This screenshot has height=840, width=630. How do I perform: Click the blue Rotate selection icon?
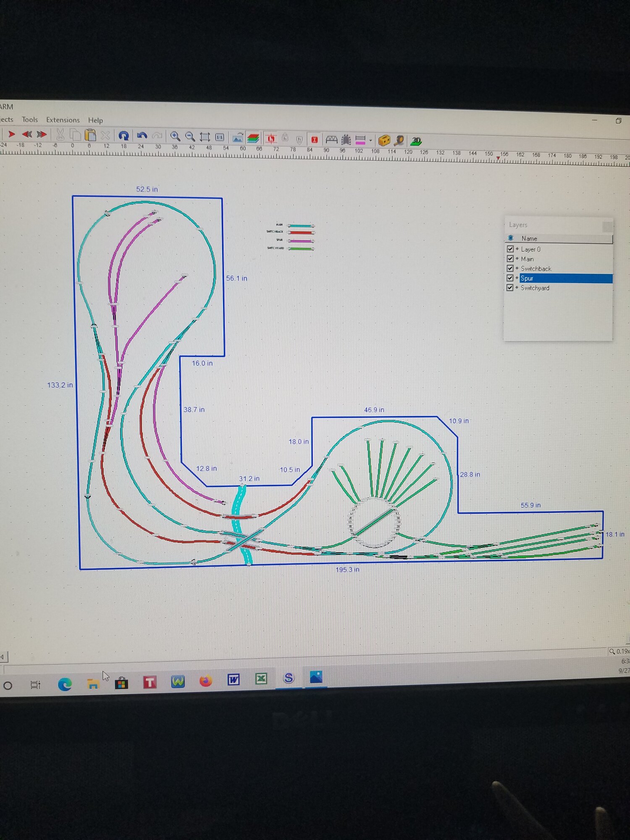[123, 135]
